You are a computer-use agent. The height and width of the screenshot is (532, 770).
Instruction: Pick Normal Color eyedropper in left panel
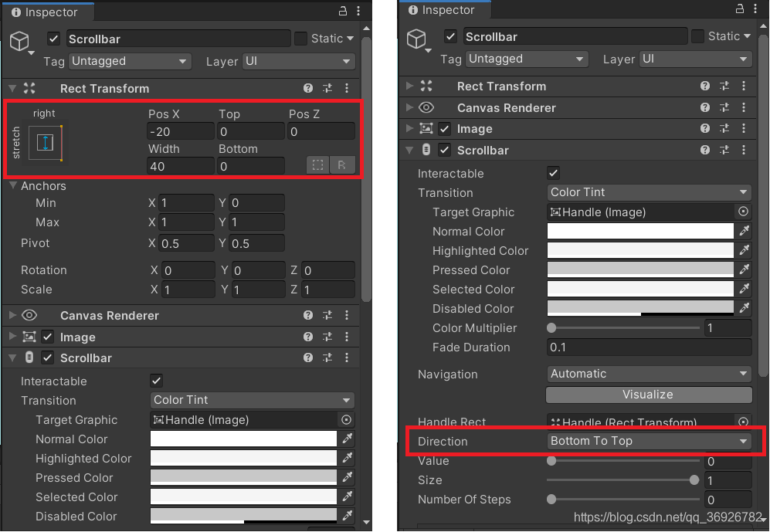point(348,439)
